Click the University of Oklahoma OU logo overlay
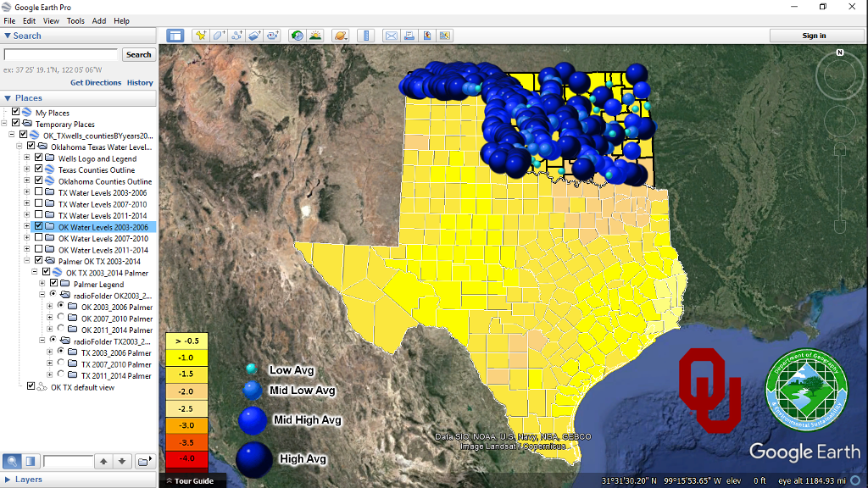This screenshot has width=868, height=488. pos(709,390)
